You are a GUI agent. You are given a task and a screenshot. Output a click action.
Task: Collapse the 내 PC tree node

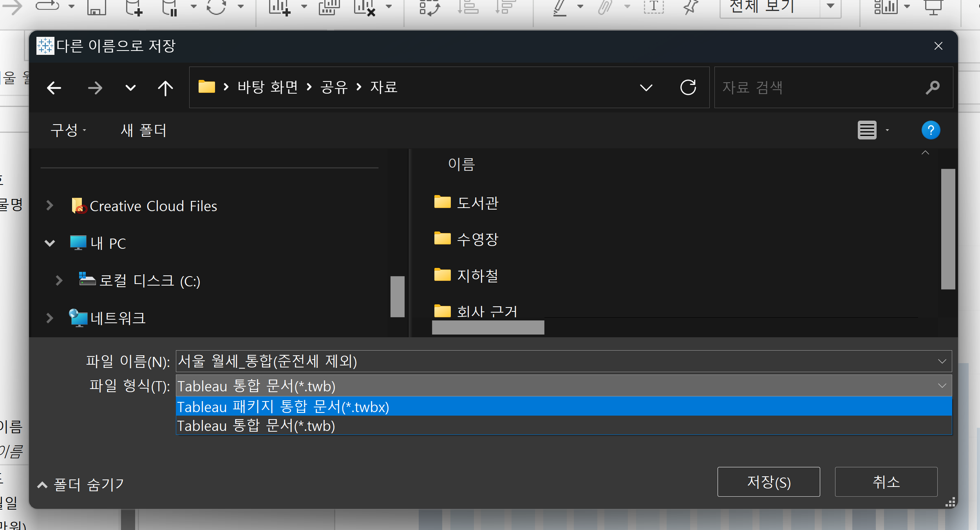click(50, 243)
